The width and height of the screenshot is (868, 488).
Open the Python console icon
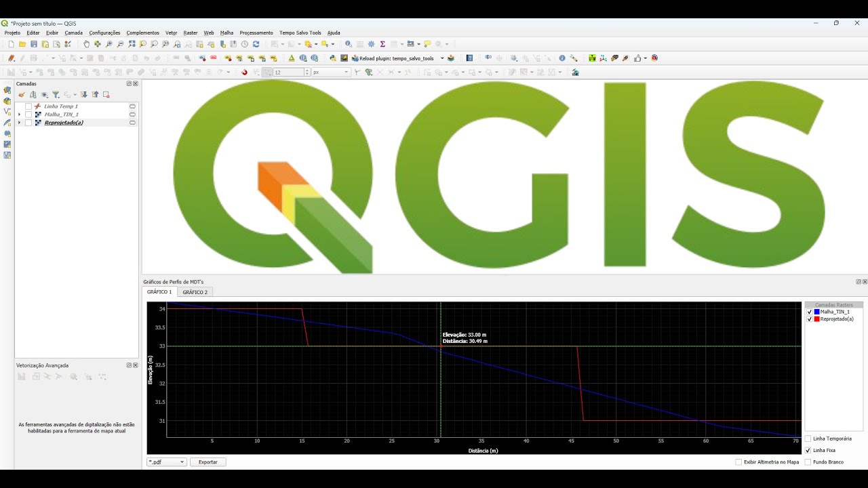tap(333, 58)
